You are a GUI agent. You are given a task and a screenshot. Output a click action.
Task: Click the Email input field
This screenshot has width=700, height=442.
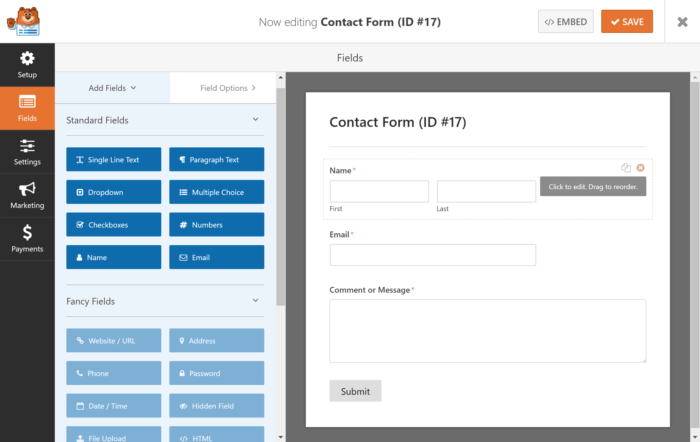(432, 255)
